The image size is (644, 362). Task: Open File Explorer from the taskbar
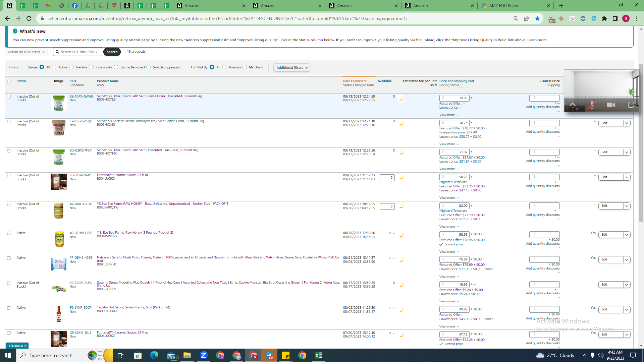coord(187,355)
